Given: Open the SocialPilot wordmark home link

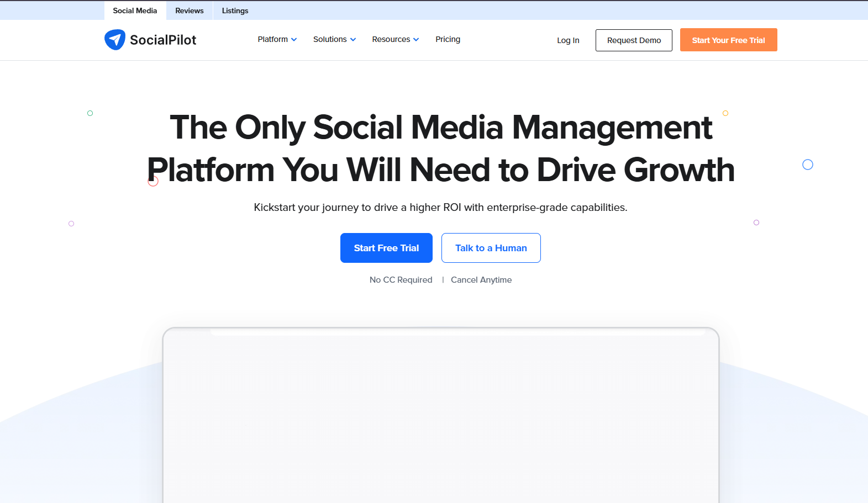Looking at the screenshot, I should [x=163, y=40].
